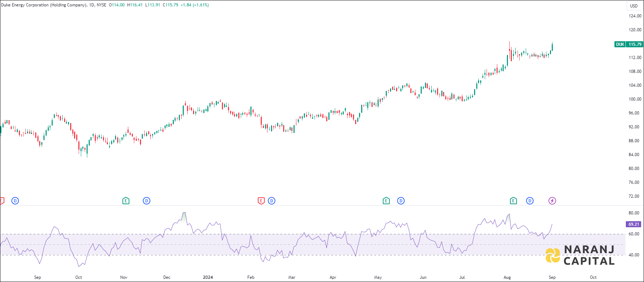Click the dividend marker in mid-August
This screenshot has height=282, width=644.
(530, 201)
